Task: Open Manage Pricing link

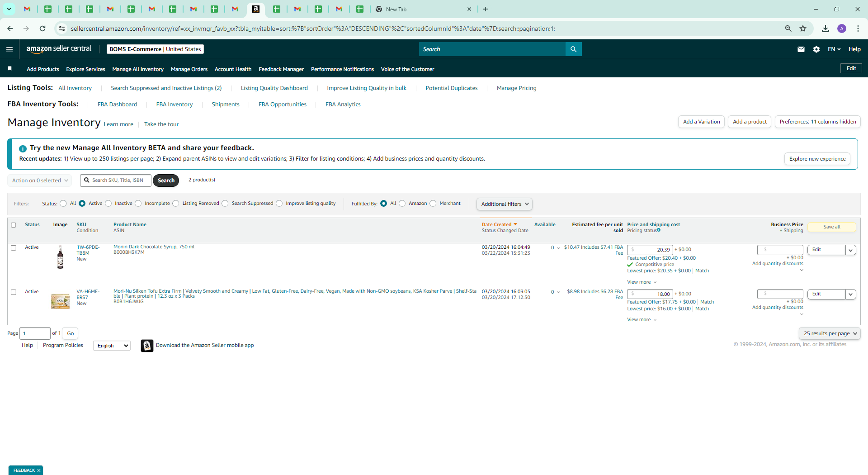Action: click(x=516, y=88)
